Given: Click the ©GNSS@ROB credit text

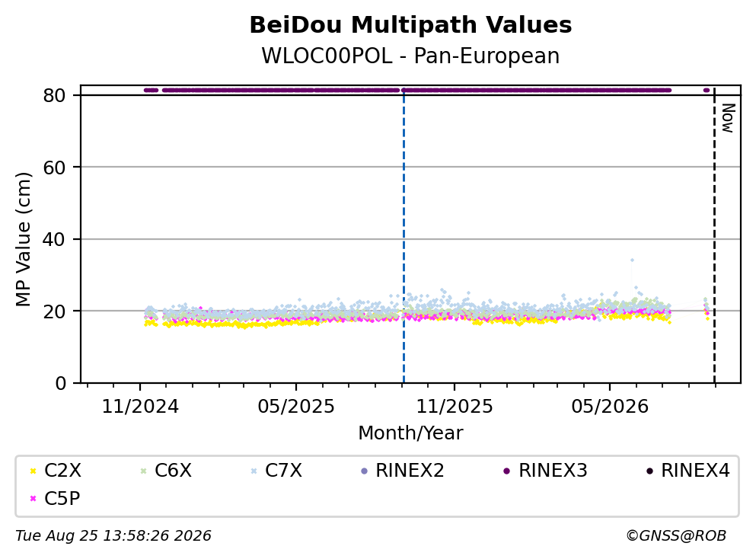Looking at the screenshot, I should 676,536.
